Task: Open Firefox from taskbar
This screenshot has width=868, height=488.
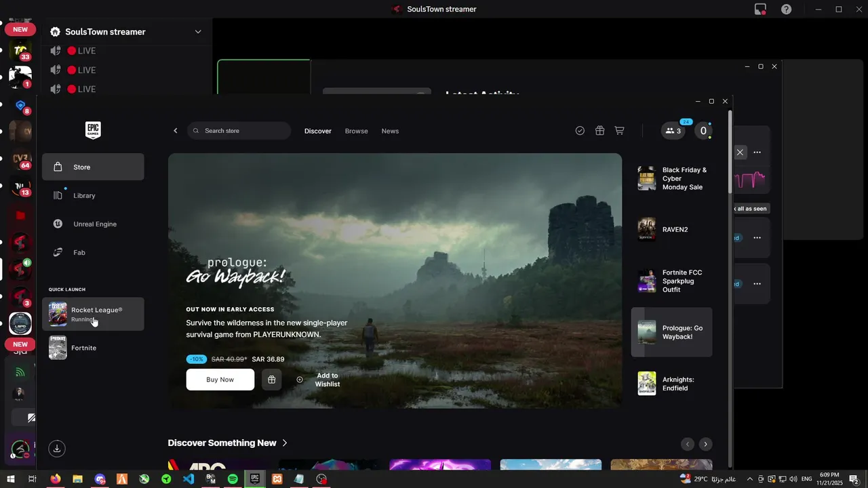Action: click(x=55, y=479)
